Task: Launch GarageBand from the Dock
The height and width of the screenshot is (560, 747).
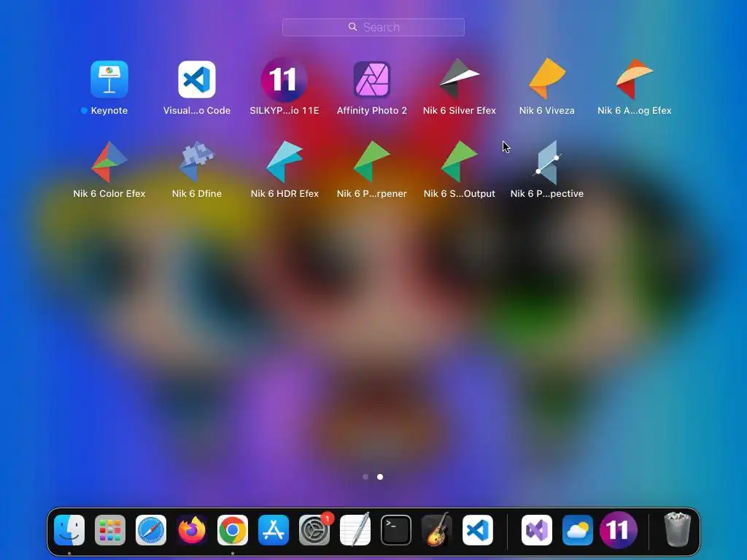Action: (x=437, y=530)
